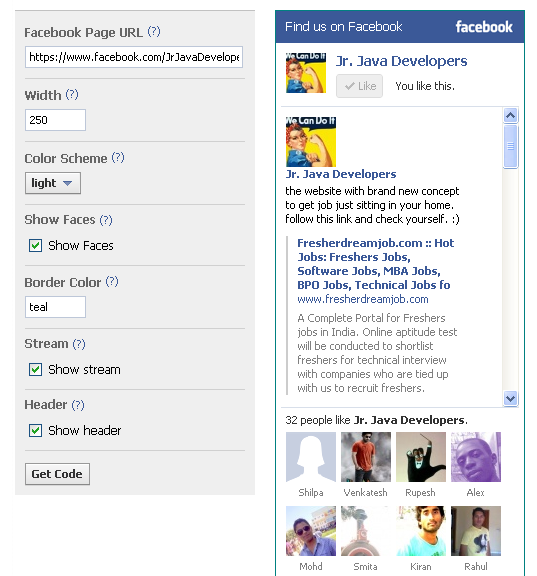This screenshot has height=576, width=537.
Task: Click the Show header label text
Action: [x=85, y=431]
